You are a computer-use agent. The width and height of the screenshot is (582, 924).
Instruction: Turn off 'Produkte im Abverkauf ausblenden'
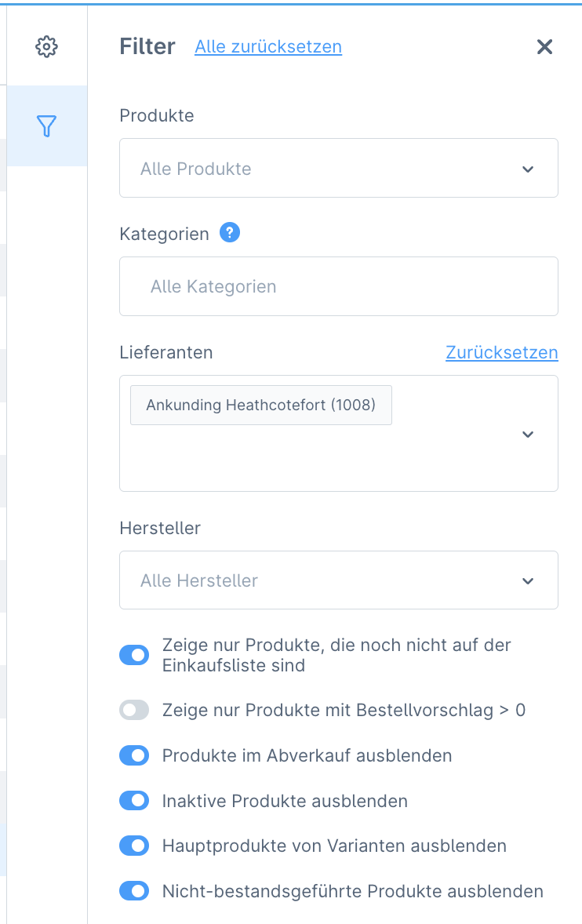[x=134, y=755]
